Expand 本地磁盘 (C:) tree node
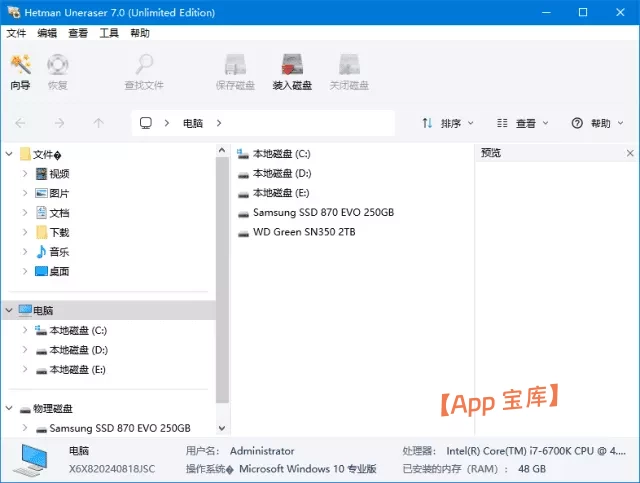The image size is (640, 483). (x=25, y=330)
